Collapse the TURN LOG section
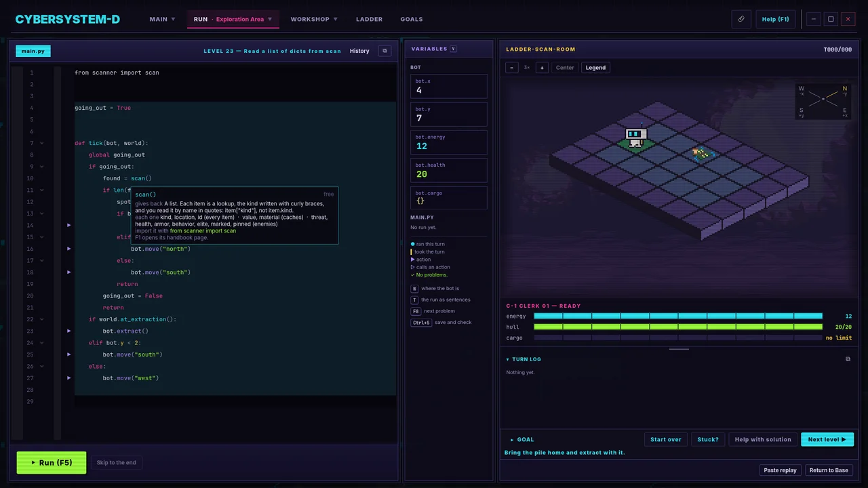Image resolution: width=868 pixels, height=488 pixels. point(524,359)
